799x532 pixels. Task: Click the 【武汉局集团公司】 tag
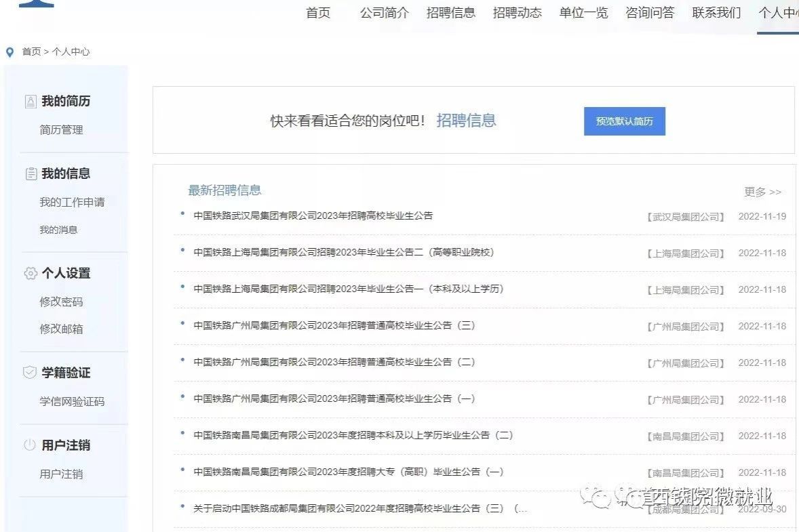685,217
